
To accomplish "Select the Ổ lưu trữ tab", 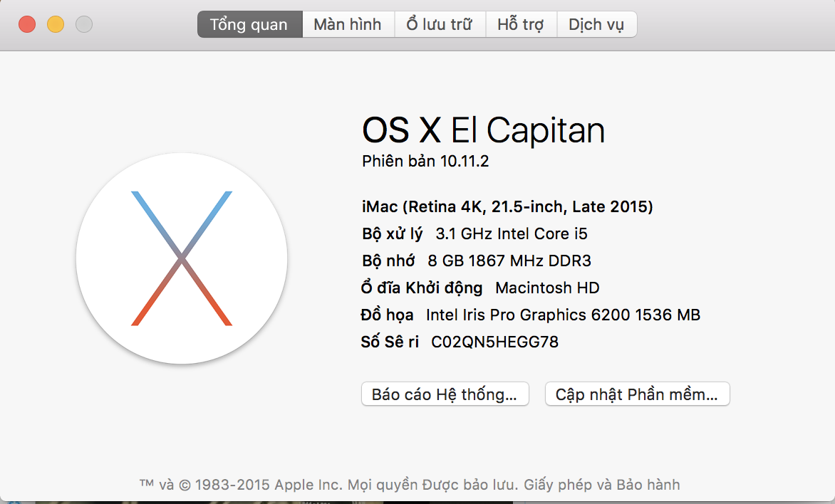I will click(x=440, y=24).
